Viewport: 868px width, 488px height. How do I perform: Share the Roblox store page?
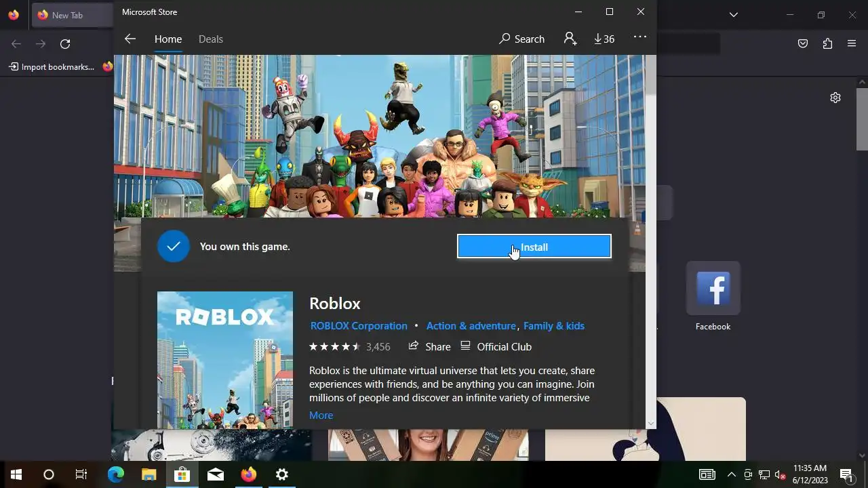[429, 346]
